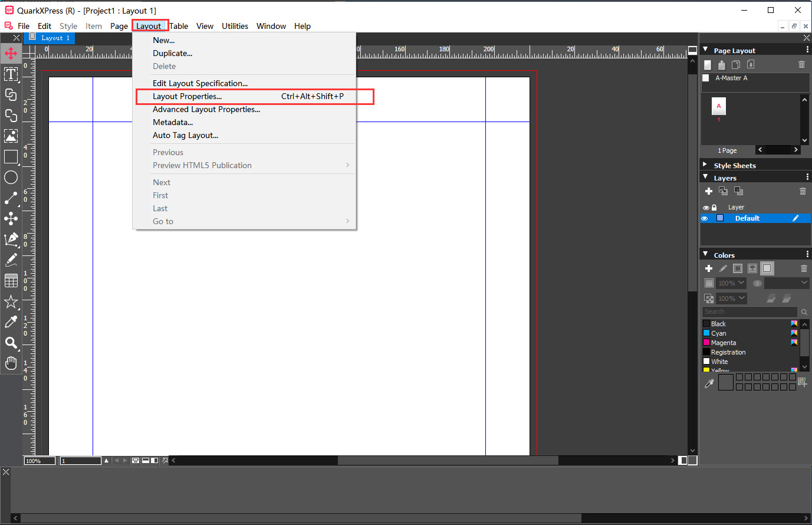
Task: Select the Line tool
Action: click(x=11, y=198)
